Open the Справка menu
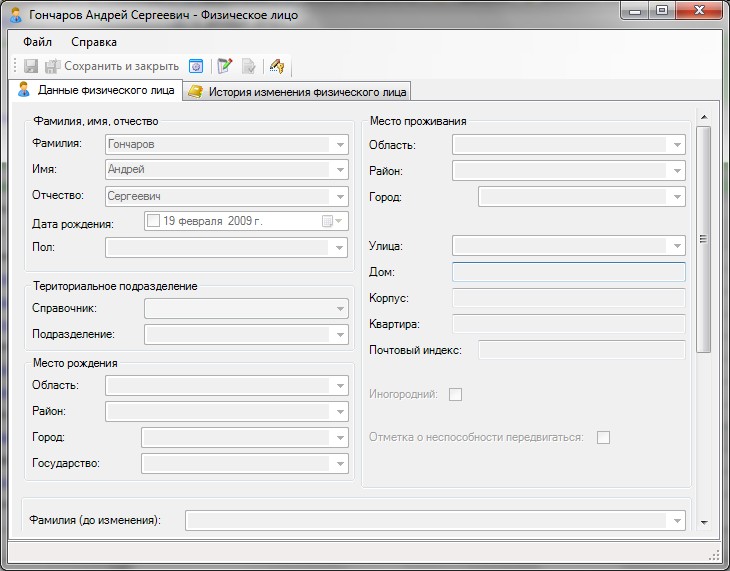 point(94,42)
